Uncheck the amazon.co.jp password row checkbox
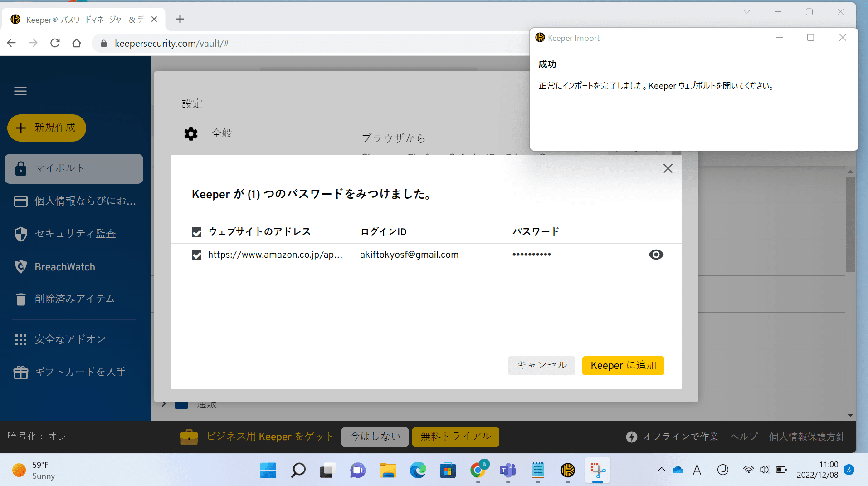Image resolution: width=868 pixels, height=486 pixels. [x=196, y=255]
